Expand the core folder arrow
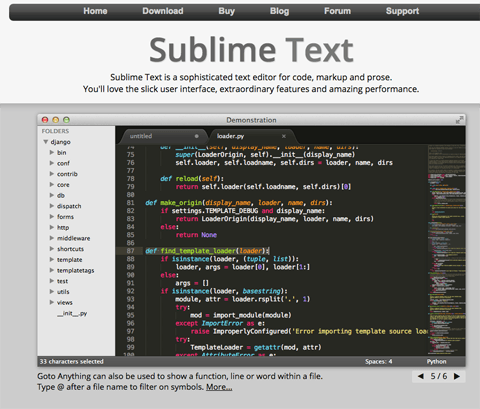480x409 pixels. tap(52, 184)
